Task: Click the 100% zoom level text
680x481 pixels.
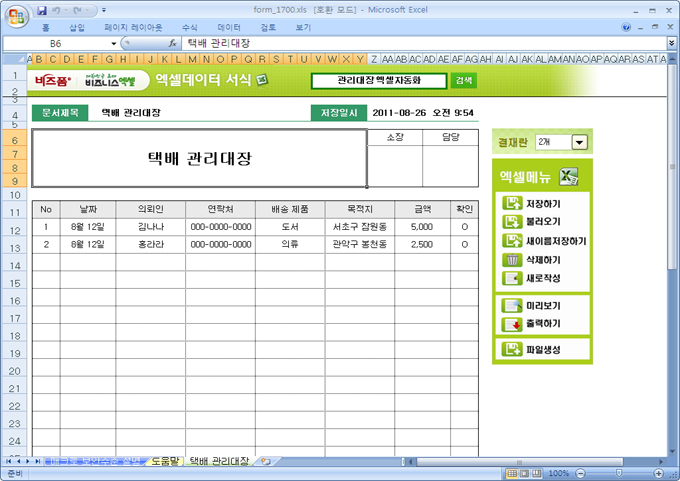Action: pos(559,473)
